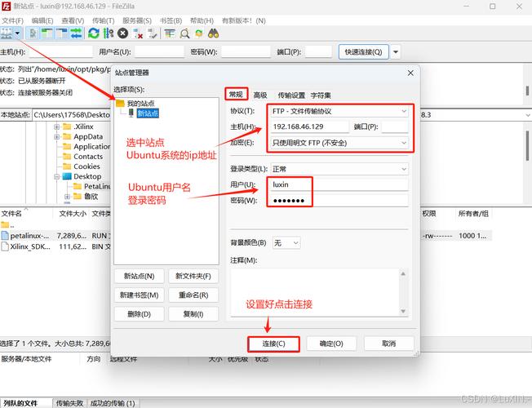Select 新站点 entry in the site list
This screenshot has height=408, width=532.
click(148, 113)
